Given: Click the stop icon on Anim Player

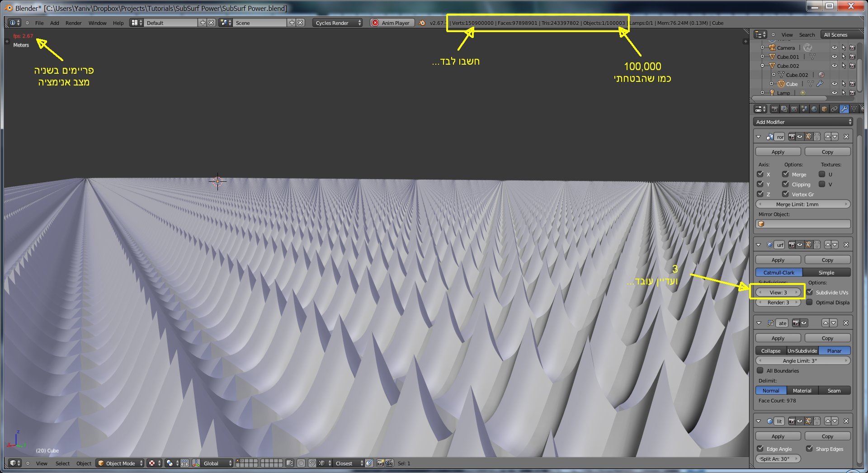Looking at the screenshot, I should click(x=375, y=23).
